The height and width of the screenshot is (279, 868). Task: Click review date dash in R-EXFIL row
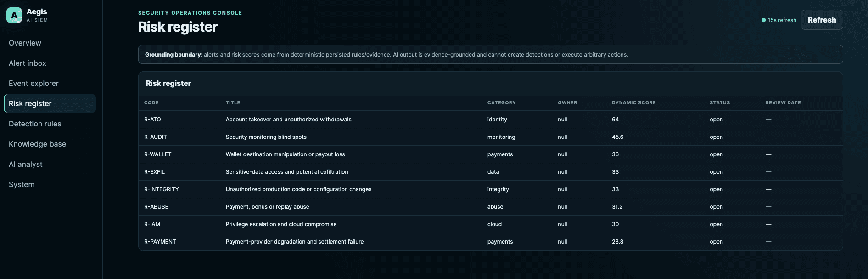point(768,172)
